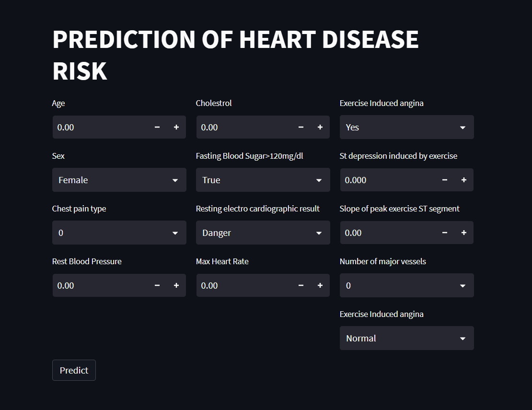532x410 pixels.
Task: Open the Exercise Induced angina dropdown showing Yes
Action: click(406, 127)
